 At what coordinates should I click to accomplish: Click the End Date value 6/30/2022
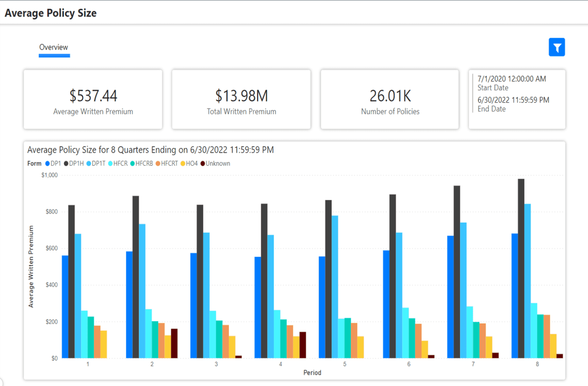click(513, 100)
